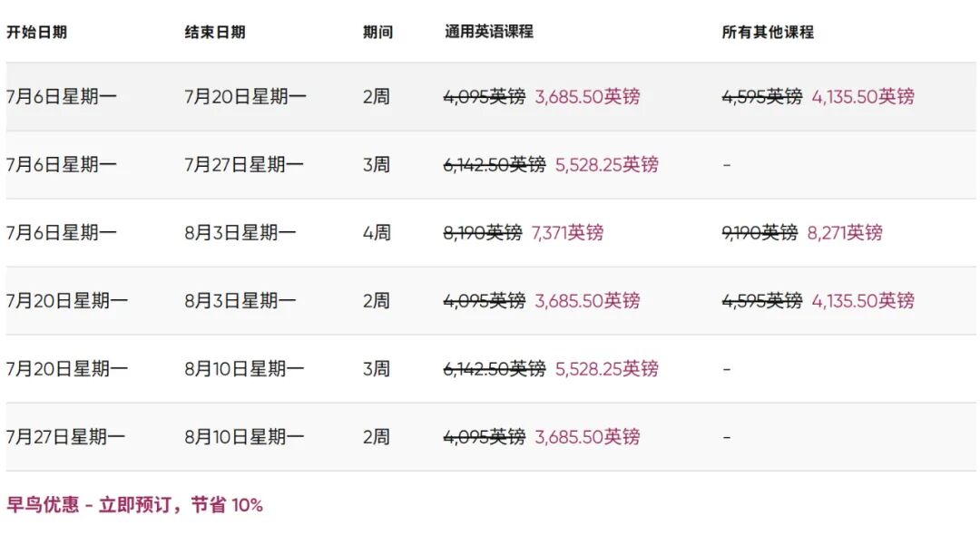
Task: Click the 7月20日星期一 end date cell
Action: tap(246, 96)
